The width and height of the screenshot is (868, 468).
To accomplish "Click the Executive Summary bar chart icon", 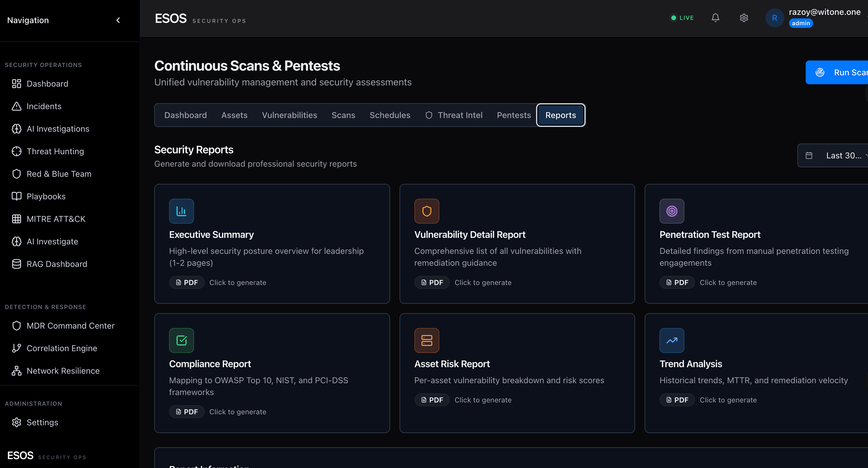I will tap(181, 211).
